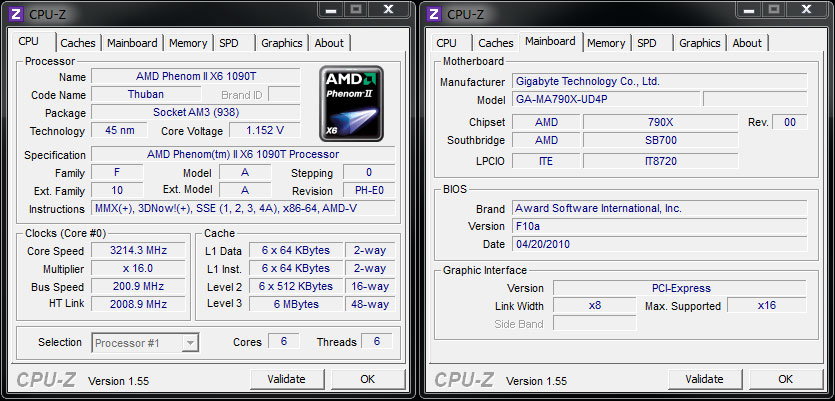Click the Threads count field
This screenshot has height=401, width=835.
click(377, 341)
